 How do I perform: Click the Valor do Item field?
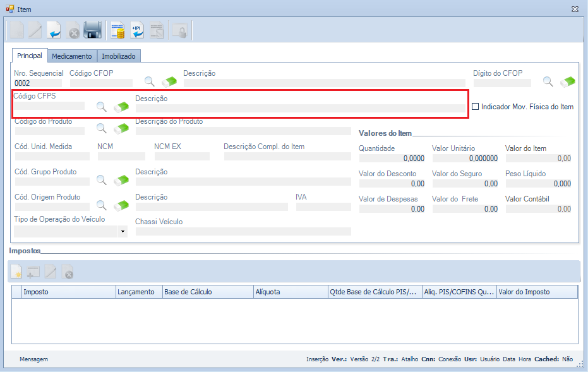click(539, 159)
